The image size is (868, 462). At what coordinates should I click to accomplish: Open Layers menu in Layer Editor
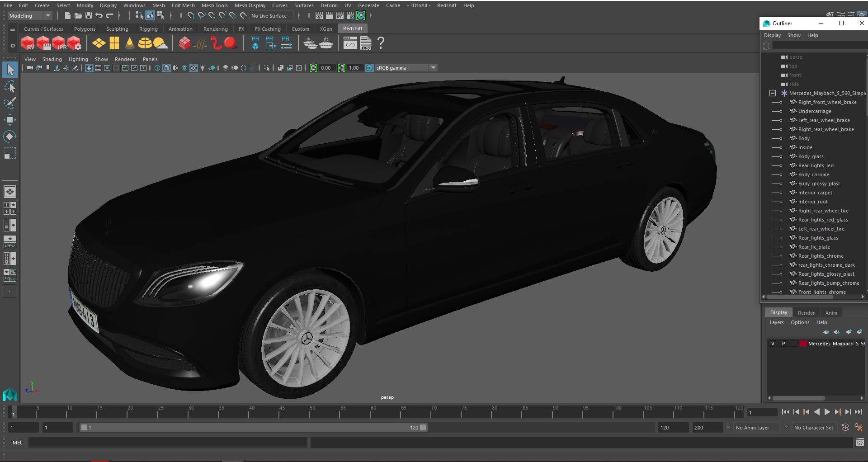(x=777, y=322)
